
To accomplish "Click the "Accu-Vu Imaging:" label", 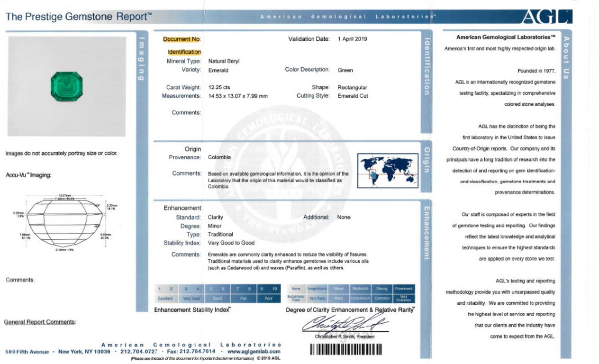I will (x=28, y=175).
